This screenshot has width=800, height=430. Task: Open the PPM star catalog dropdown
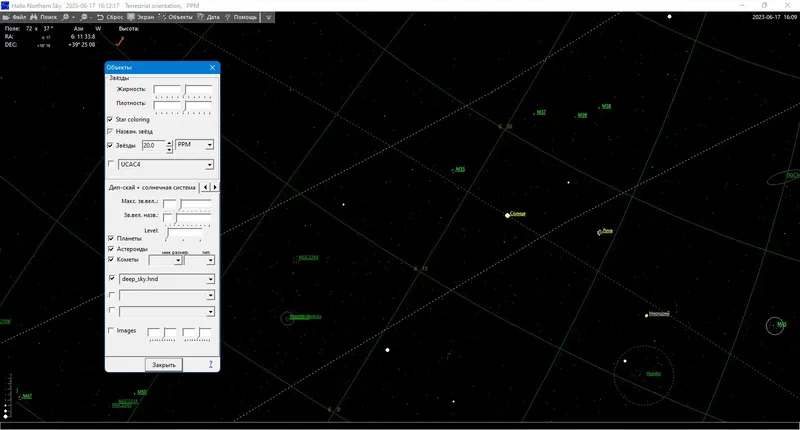[x=194, y=145]
